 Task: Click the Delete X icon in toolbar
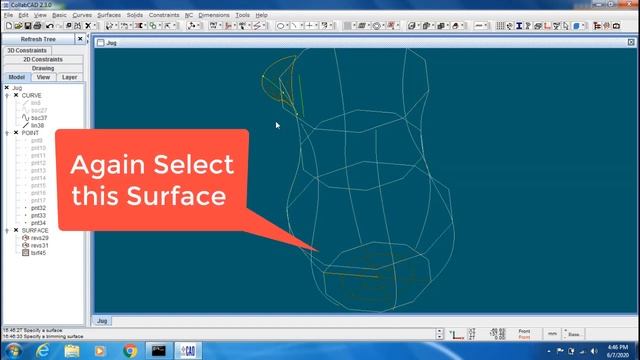pyautogui.click(x=88, y=26)
